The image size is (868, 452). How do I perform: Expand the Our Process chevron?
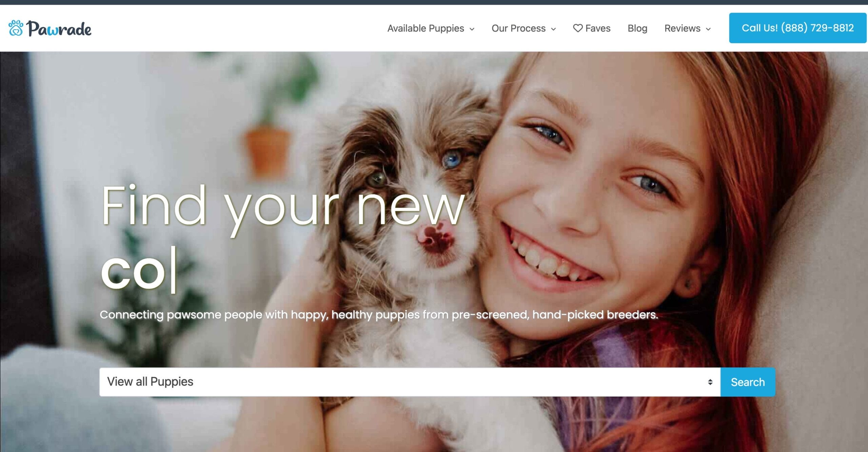coord(553,29)
